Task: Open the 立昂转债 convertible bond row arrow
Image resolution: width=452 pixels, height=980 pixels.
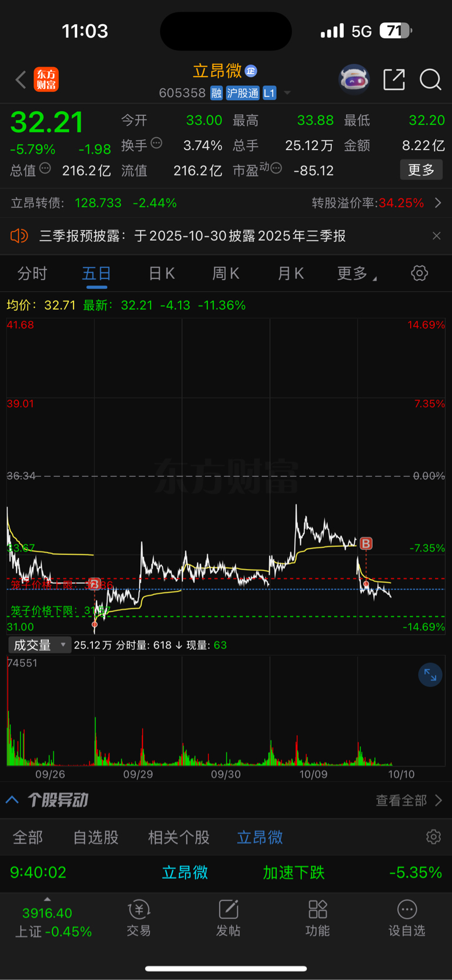Action: (x=438, y=203)
